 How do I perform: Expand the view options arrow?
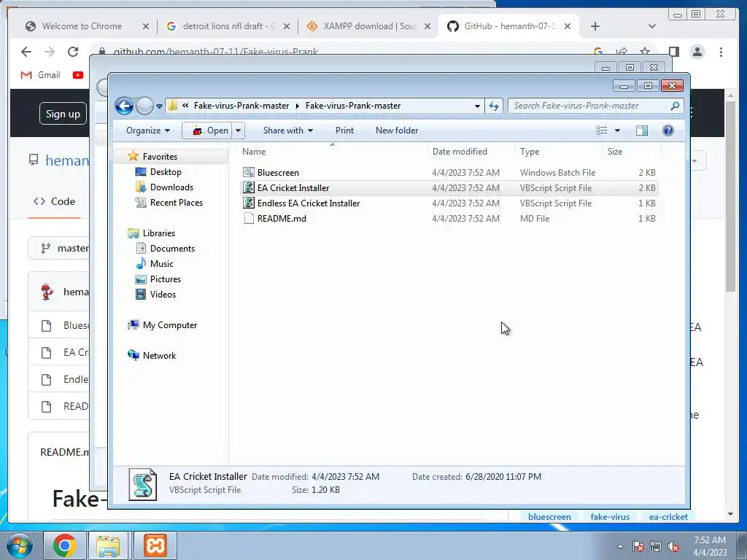617,131
